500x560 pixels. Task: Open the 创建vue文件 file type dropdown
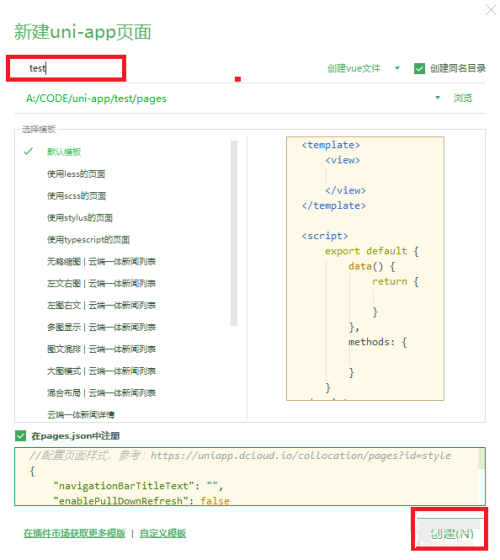(364, 68)
